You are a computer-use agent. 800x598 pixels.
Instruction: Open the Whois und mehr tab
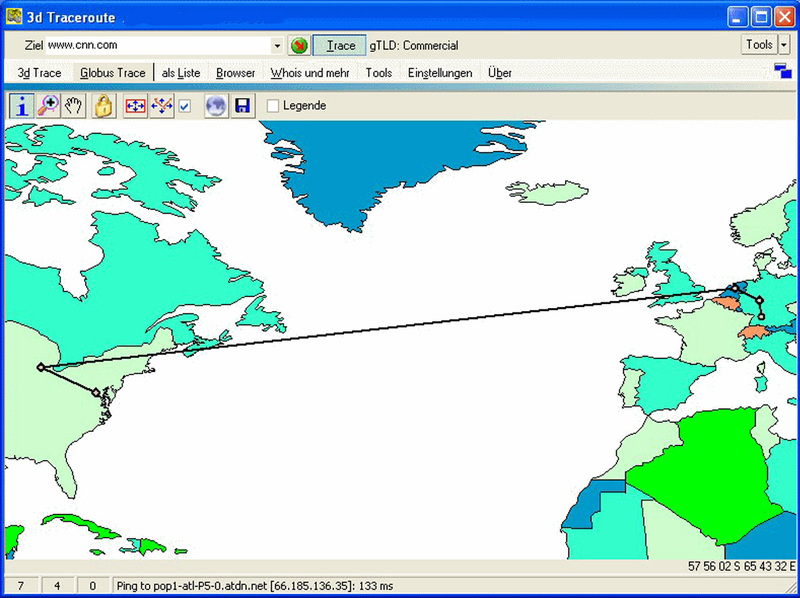310,73
